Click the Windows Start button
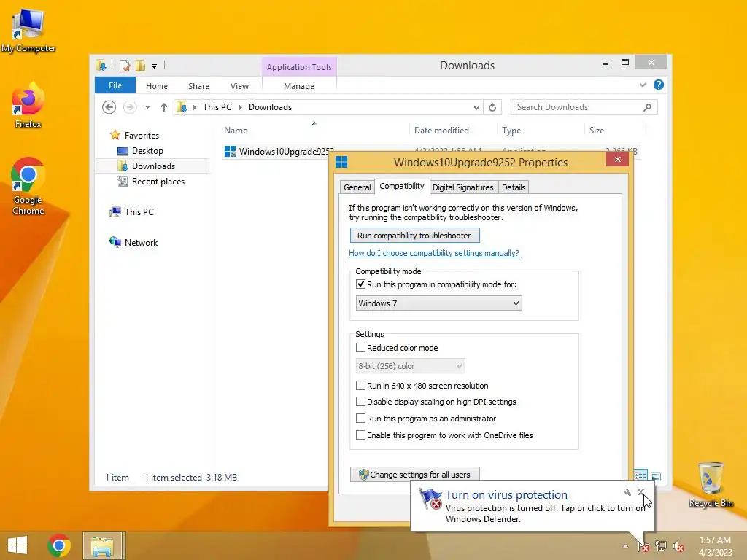 (18, 545)
